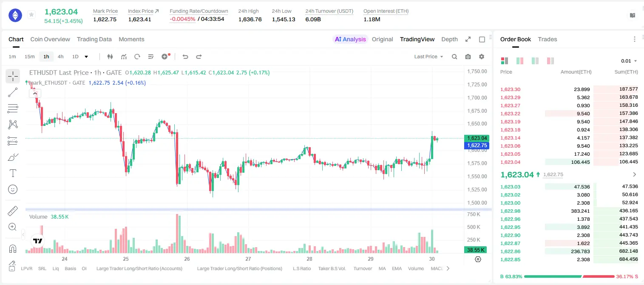The width and height of the screenshot is (644, 285).
Task: Select the 4h timeframe
Action: point(61,57)
